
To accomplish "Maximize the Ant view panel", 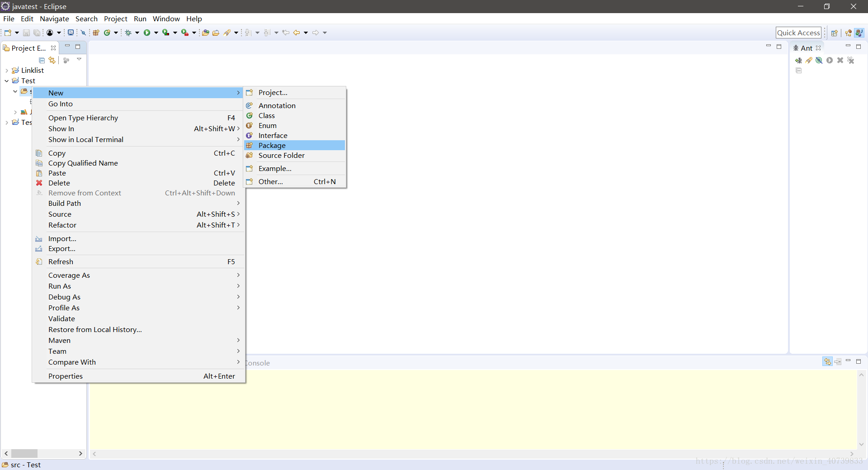I will pyautogui.click(x=859, y=46).
